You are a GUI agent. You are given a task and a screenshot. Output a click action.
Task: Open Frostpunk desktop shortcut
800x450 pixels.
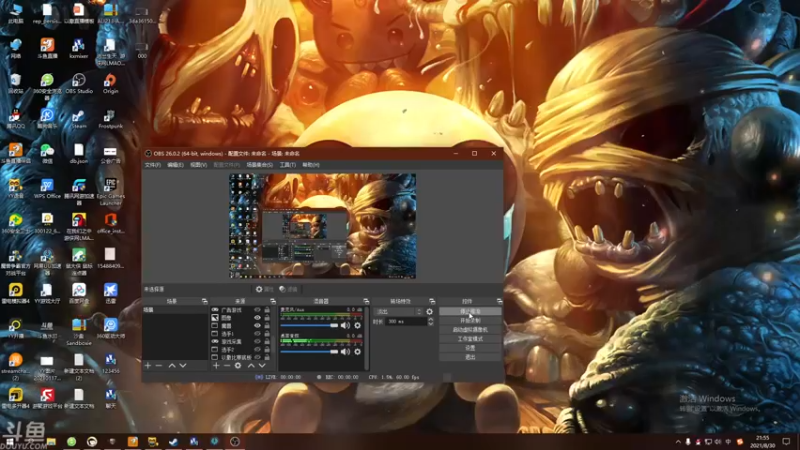[110, 119]
